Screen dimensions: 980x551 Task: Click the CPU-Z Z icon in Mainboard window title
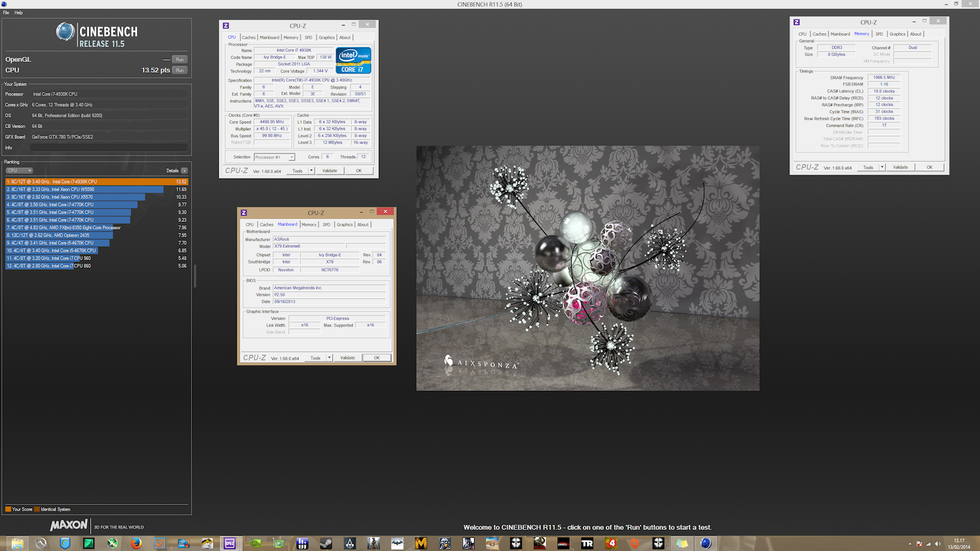click(x=244, y=212)
